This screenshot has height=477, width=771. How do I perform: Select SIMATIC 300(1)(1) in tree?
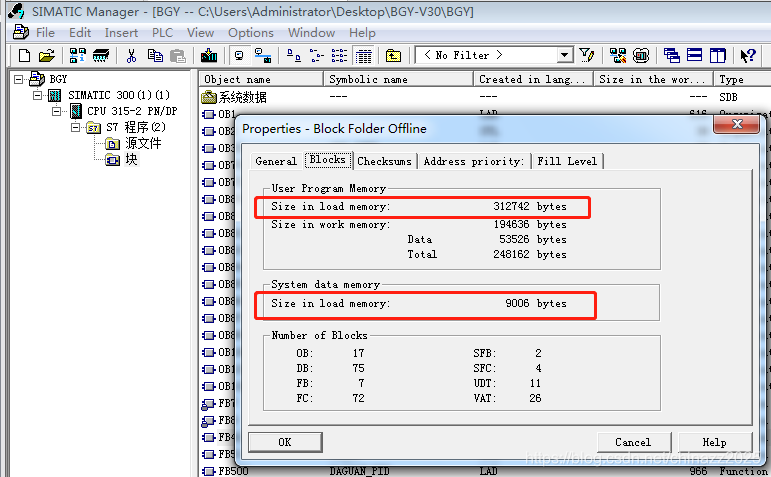pyautogui.click(x=119, y=95)
